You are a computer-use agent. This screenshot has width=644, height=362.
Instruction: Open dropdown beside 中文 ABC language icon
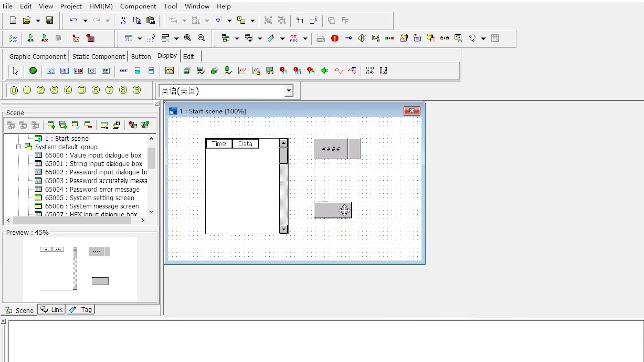tap(305, 38)
